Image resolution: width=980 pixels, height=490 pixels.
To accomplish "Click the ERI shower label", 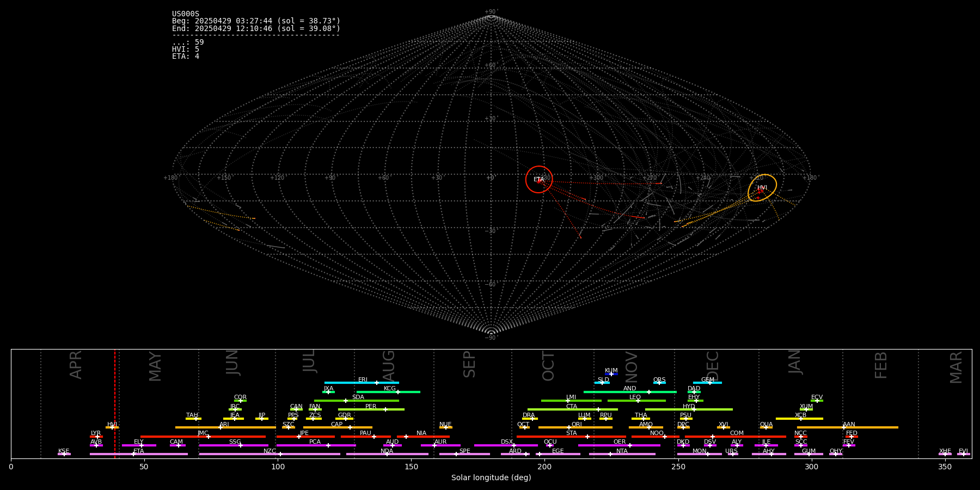I will coord(363,379).
